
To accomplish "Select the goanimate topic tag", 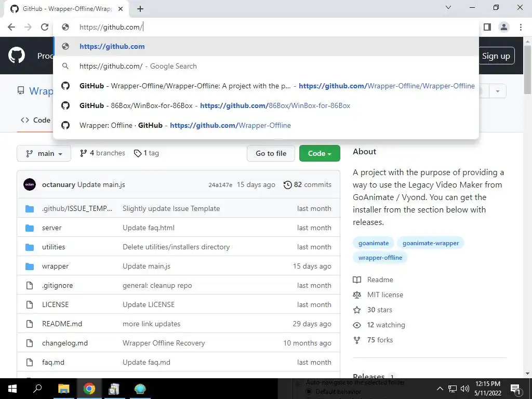I will pyautogui.click(x=373, y=243).
